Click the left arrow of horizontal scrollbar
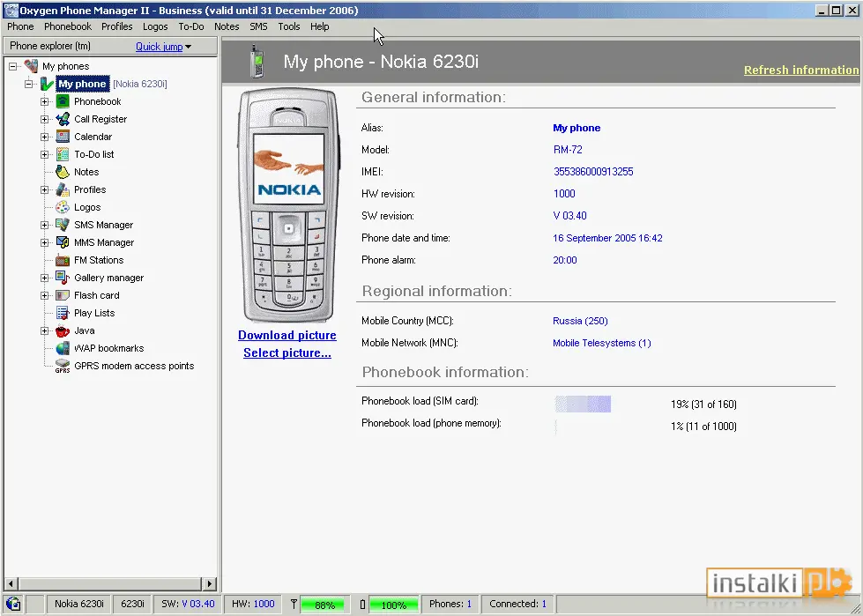 [11, 583]
